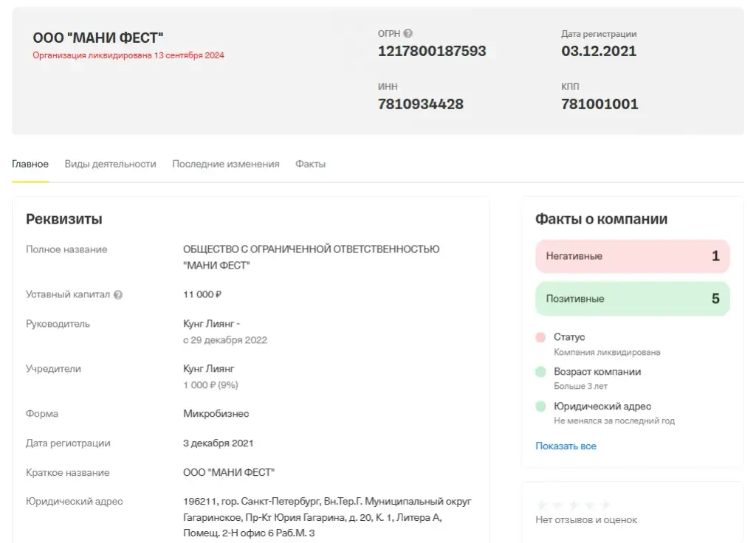756x543 pixels.
Task: Click the green dot next to Возраст компании
Action: point(540,372)
